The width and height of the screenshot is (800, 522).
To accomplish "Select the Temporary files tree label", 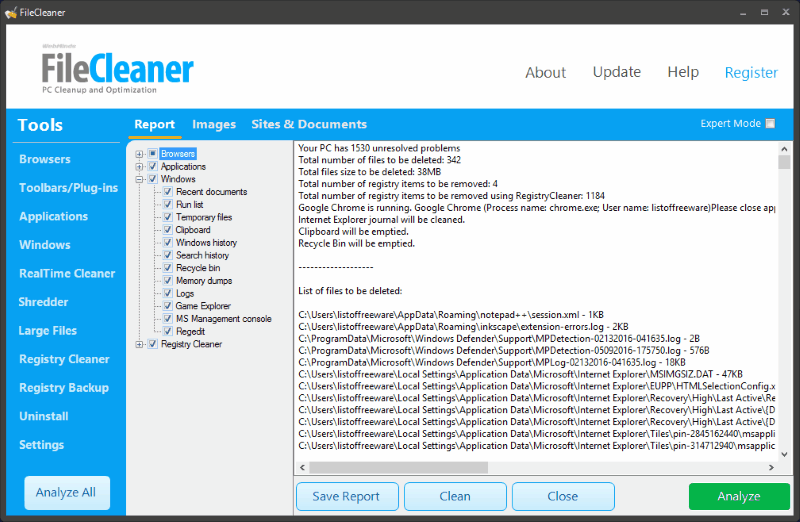I will pyautogui.click(x=204, y=217).
